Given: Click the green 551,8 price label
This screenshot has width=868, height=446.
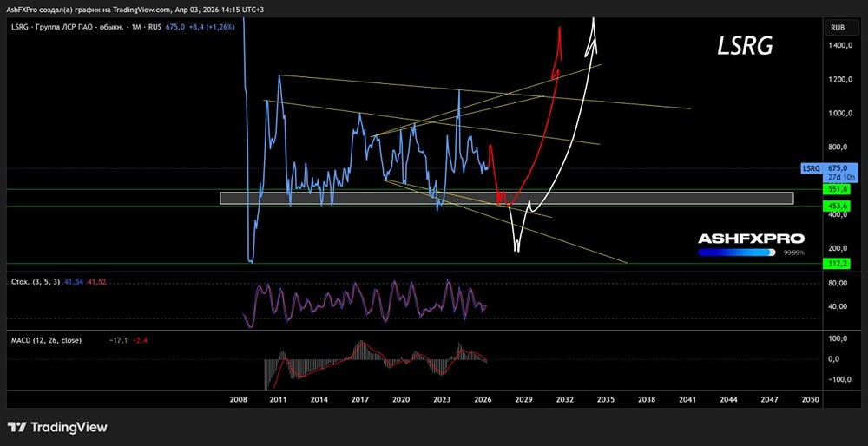Looking at the screenshot, I should pos(838,188).
